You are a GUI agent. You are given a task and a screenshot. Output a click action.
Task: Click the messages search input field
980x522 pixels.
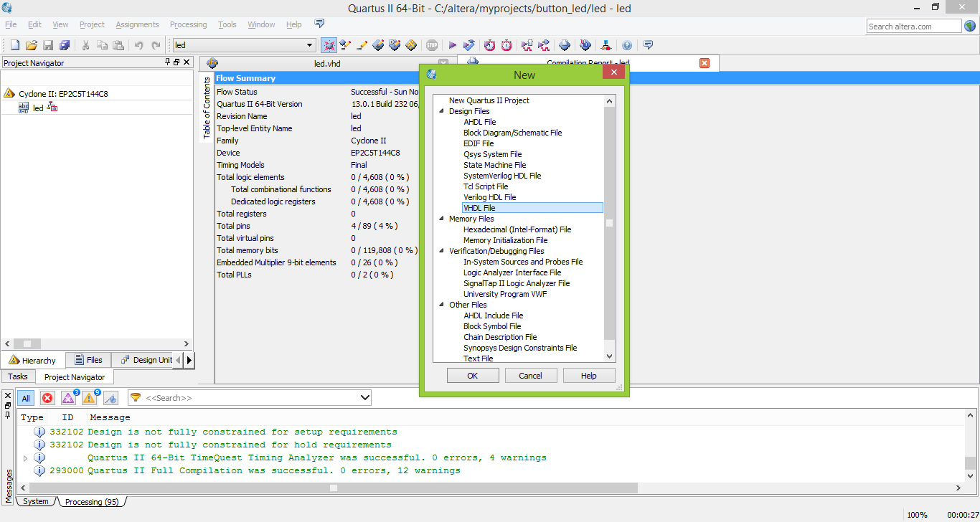coord(250,397)
